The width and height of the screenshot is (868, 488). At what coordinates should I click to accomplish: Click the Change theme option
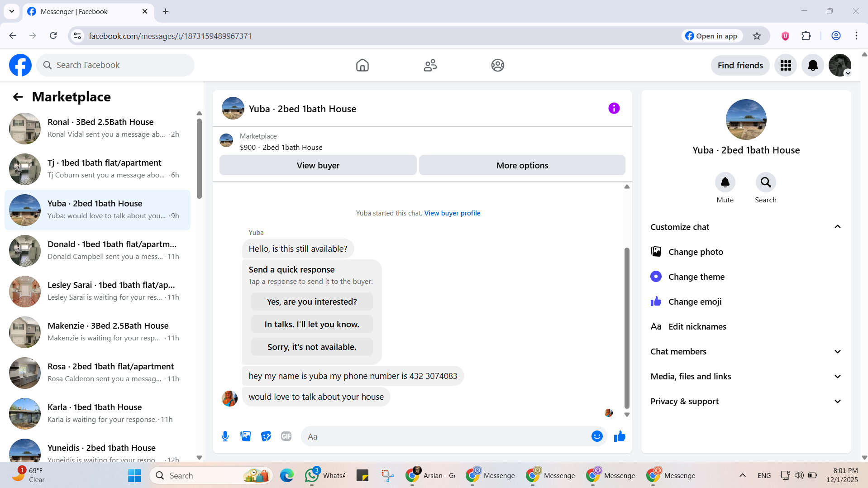(x=746, y=277)
